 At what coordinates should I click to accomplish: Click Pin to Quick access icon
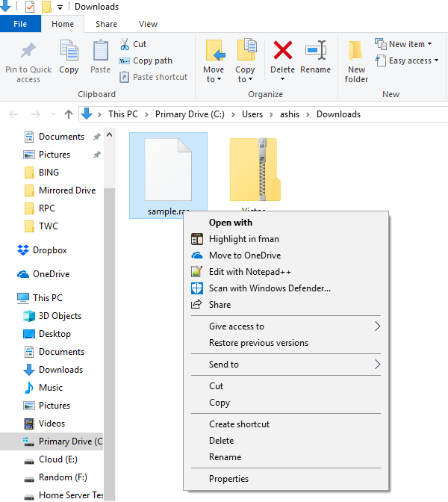click(28, 50)
